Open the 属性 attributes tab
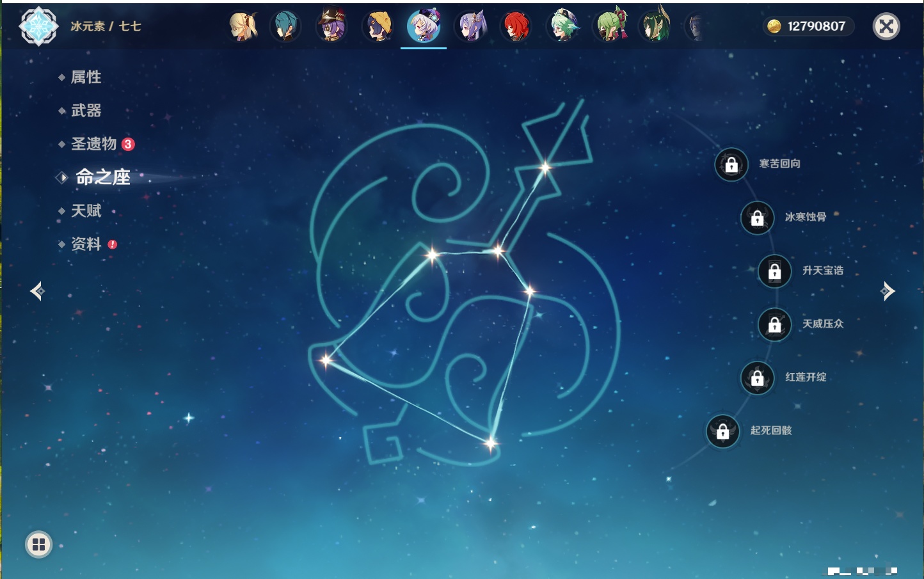924x579 pixels. [86, 77]
